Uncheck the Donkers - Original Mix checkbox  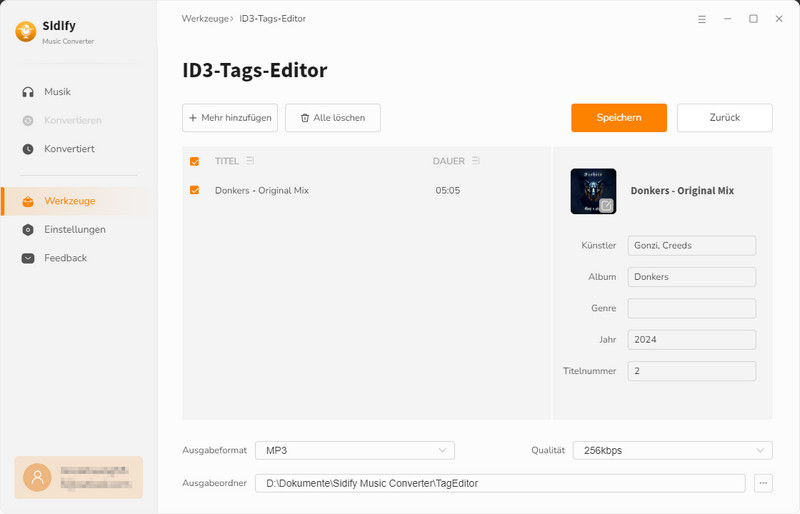tap(194, 190)
